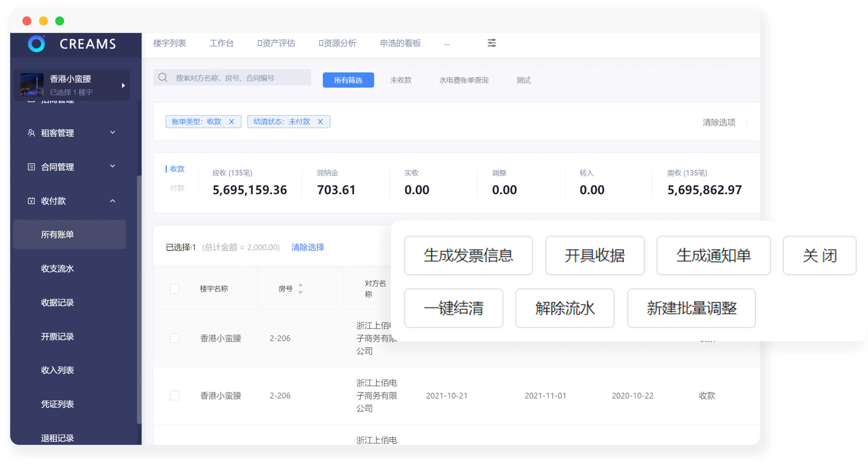Open the more tabs ellipsis
Screen dimensions: 868x464
click(446, 44)
